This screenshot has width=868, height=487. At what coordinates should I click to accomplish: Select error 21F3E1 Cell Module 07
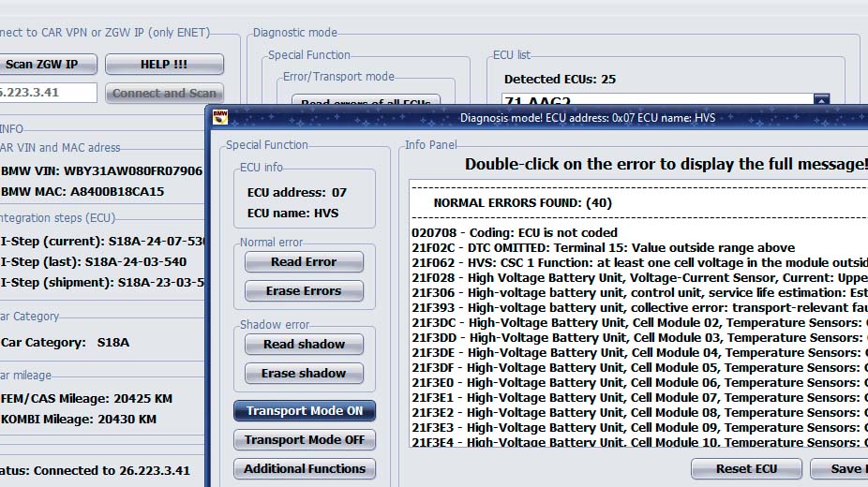639,397
